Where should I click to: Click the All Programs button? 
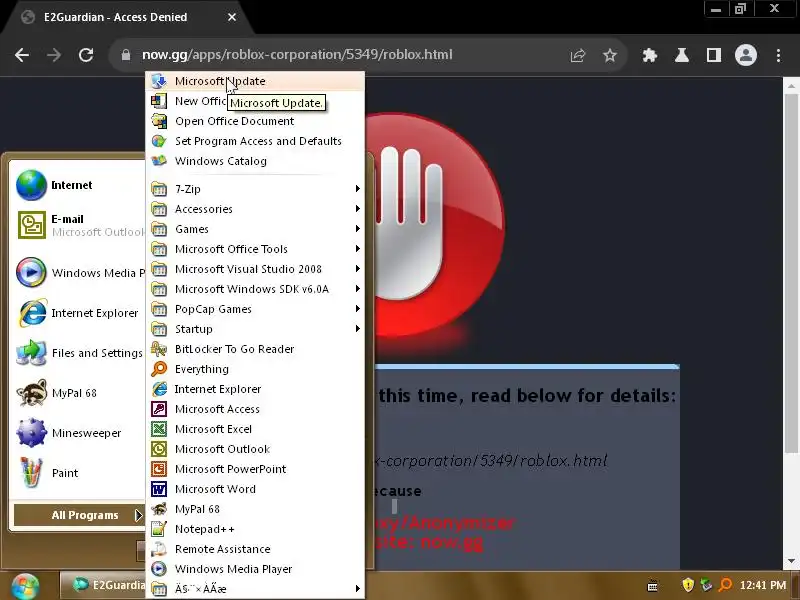click(x=79, y=515)
